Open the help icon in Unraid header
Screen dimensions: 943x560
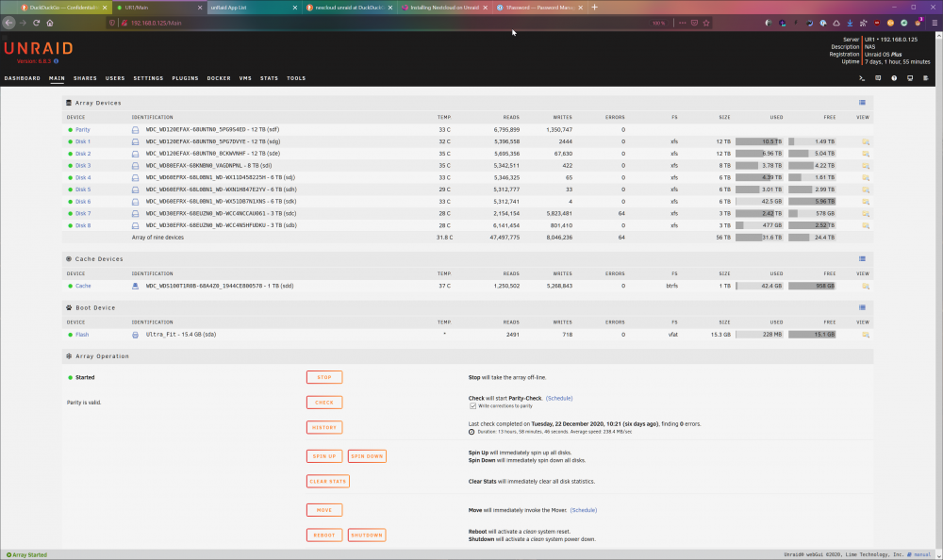(x=894, y=78)
